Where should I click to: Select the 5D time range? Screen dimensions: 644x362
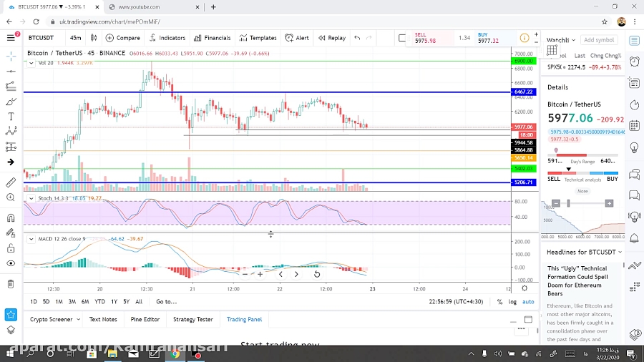pyautogui.click(x=46, y=302)
